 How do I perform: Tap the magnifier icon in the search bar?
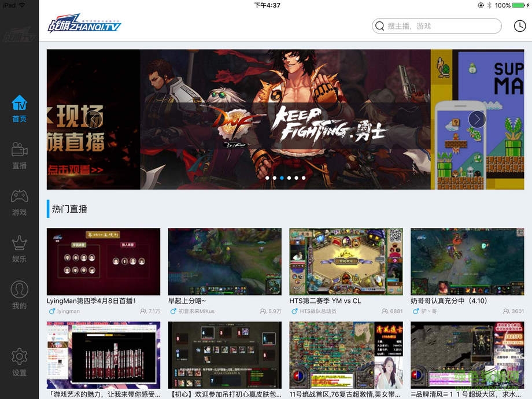(x=380, y=26)
